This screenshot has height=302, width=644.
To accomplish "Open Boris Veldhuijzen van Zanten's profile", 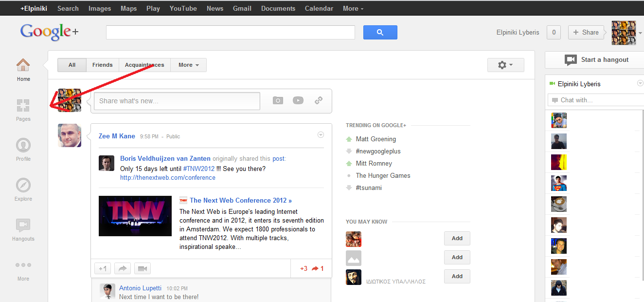I will [165, 158].
